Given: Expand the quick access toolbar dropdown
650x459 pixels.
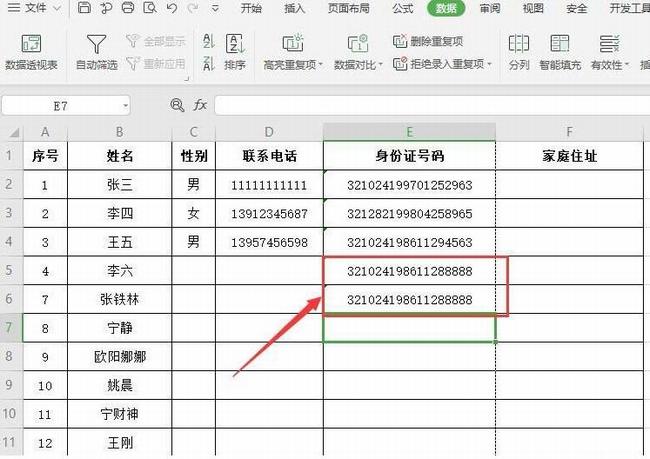Looking at the screenshot, I should tap(215, 8).
